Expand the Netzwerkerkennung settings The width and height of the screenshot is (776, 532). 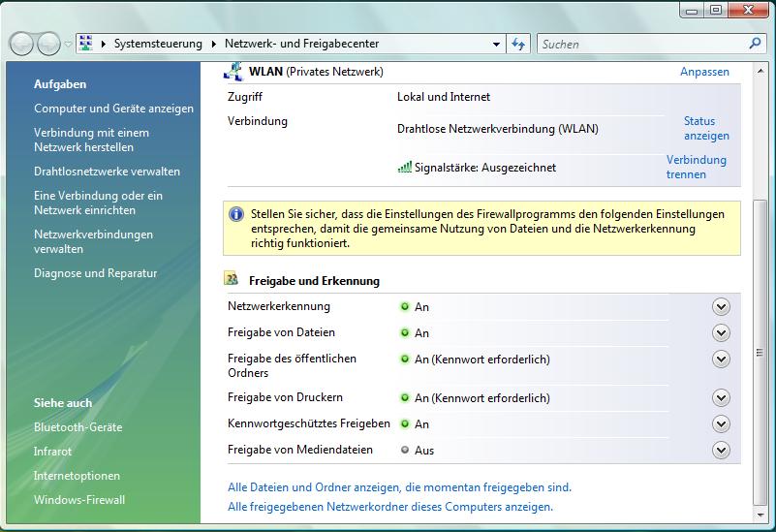pyautogui.click(x=721, y=307)
